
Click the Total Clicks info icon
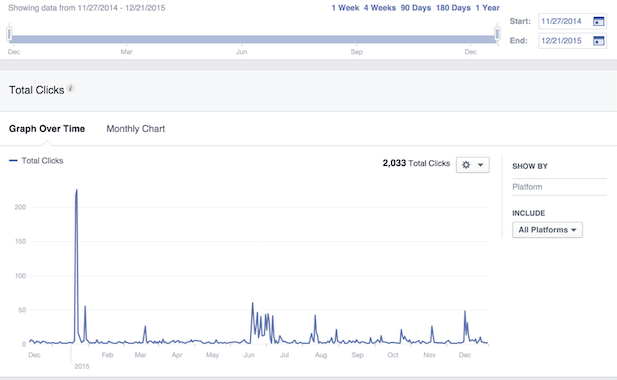pos(70,88)
